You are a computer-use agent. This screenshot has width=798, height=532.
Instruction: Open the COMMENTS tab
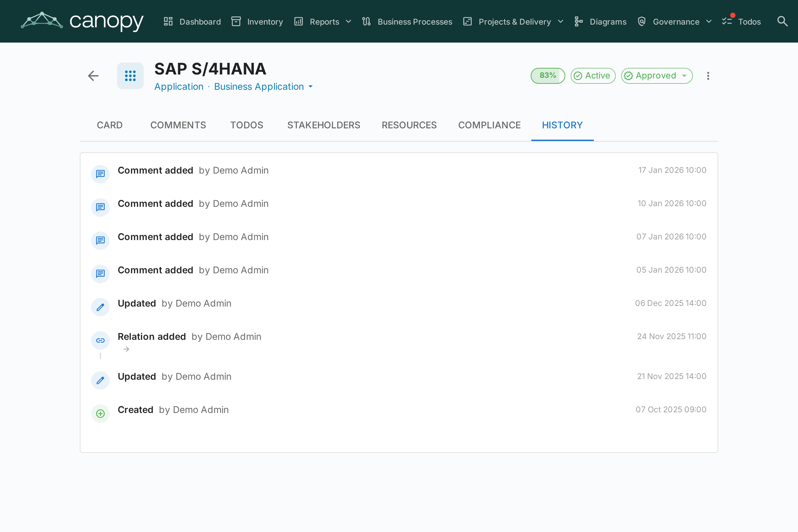point(178,125)
